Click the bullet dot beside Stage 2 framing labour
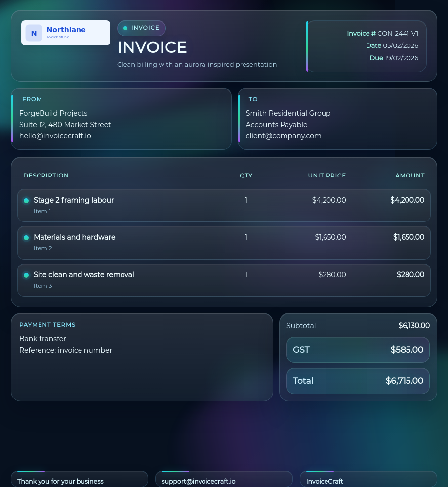Image resolution: width=448 pixels, height=487 pixels. 26,201
